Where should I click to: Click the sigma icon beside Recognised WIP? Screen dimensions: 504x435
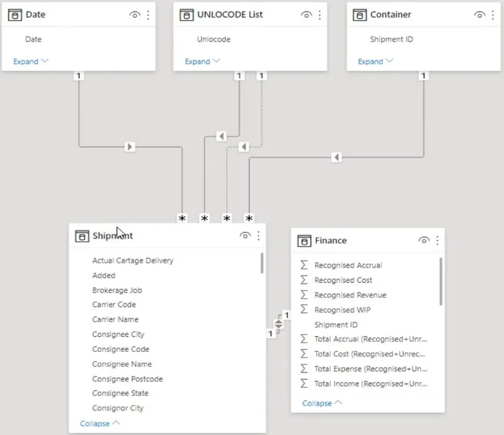304,309
